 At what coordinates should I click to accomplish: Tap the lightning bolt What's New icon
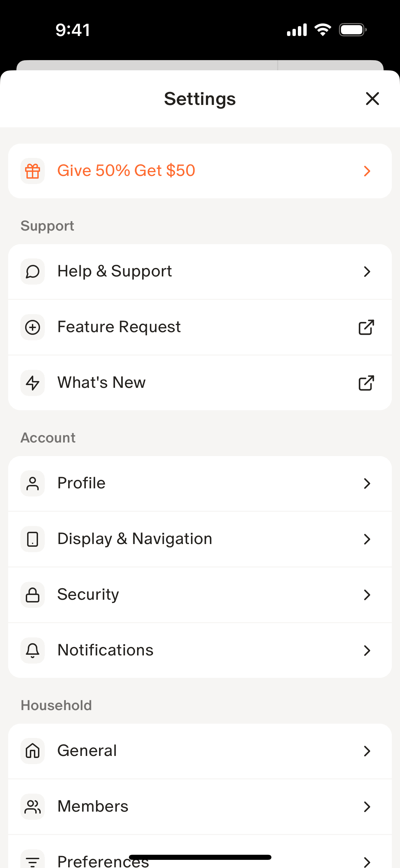[33, 383]
